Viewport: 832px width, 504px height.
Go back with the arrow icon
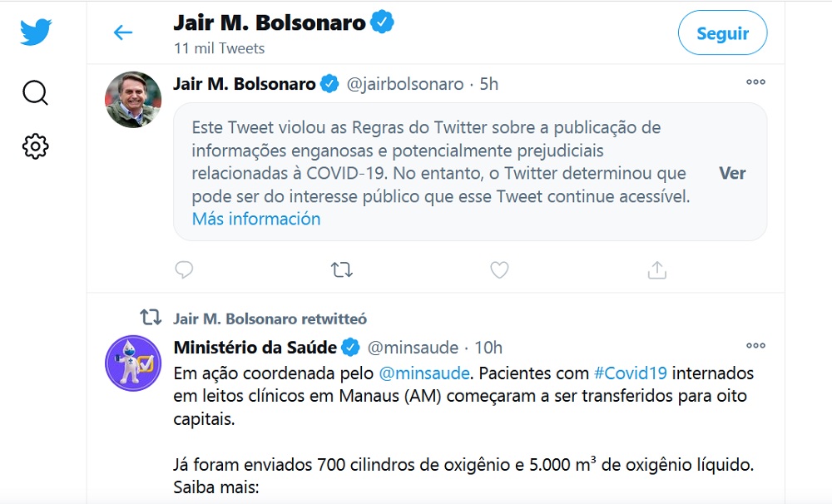pyautogui.click(x=123, y=32)
